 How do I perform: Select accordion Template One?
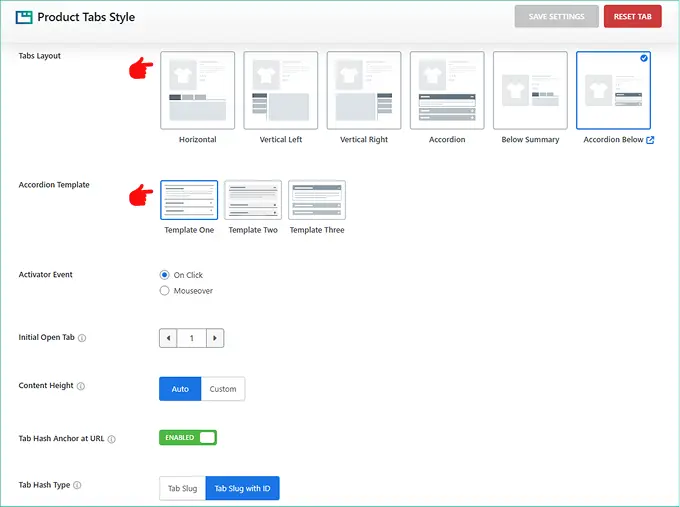(189, 200)
